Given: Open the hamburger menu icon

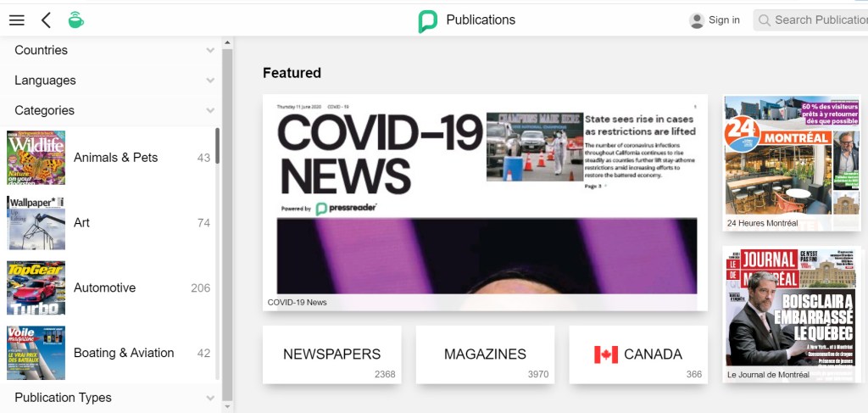Looking at the screenshot, I should point(17,20).
